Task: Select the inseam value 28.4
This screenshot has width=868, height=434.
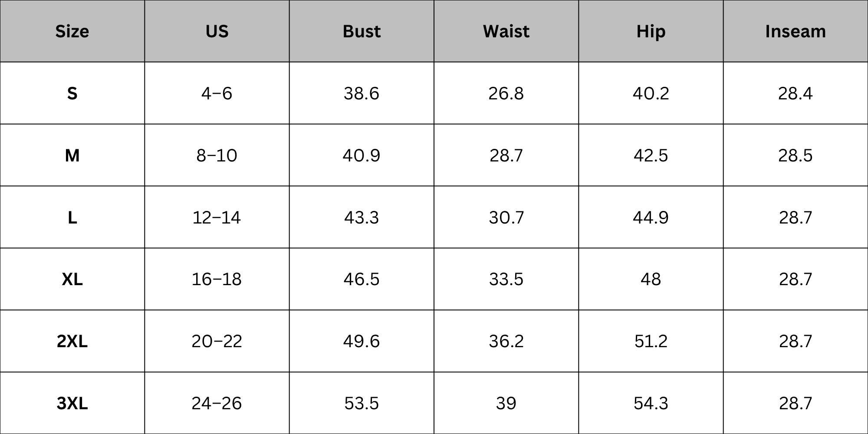Action: pyautogui.click(x=796, y=93)
